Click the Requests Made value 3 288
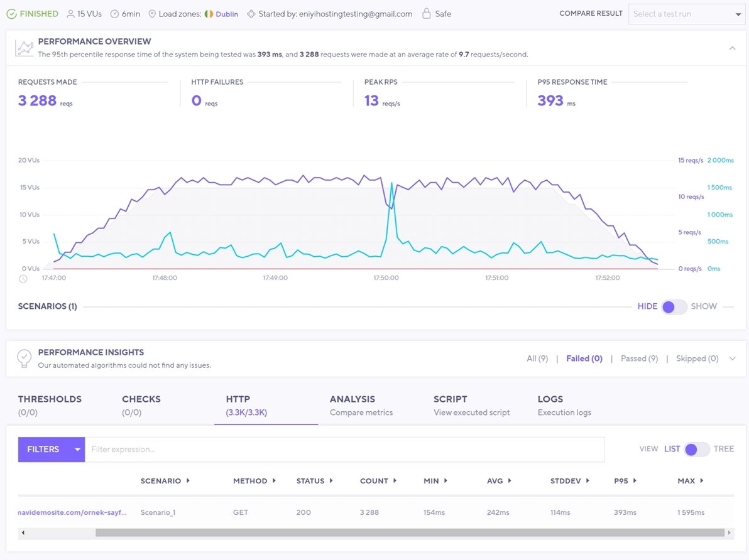 coord(37,100)
